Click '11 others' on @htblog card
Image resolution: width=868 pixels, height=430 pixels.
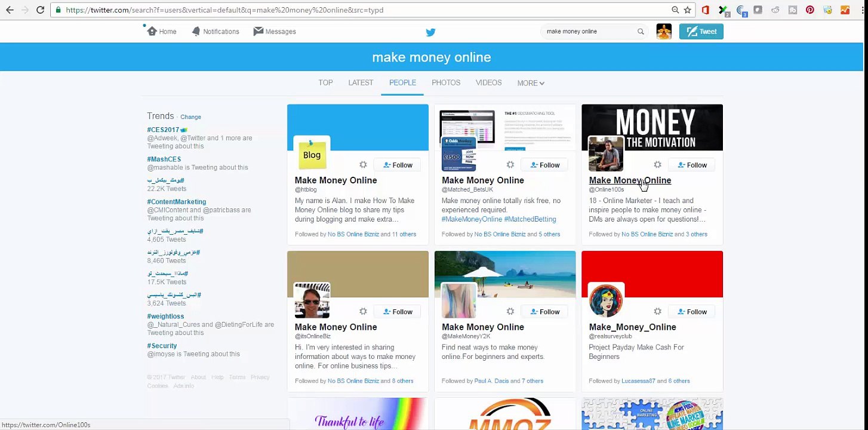(404, 234)
